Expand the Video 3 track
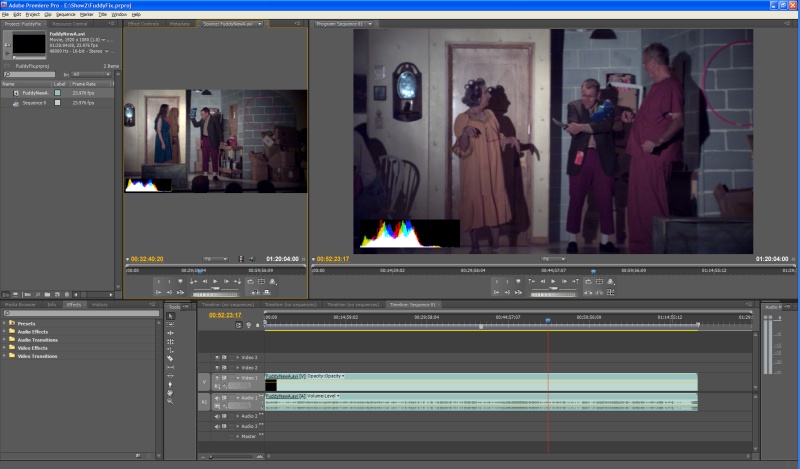The height and width of the screenshot is (469, 800). click(238, 358)
